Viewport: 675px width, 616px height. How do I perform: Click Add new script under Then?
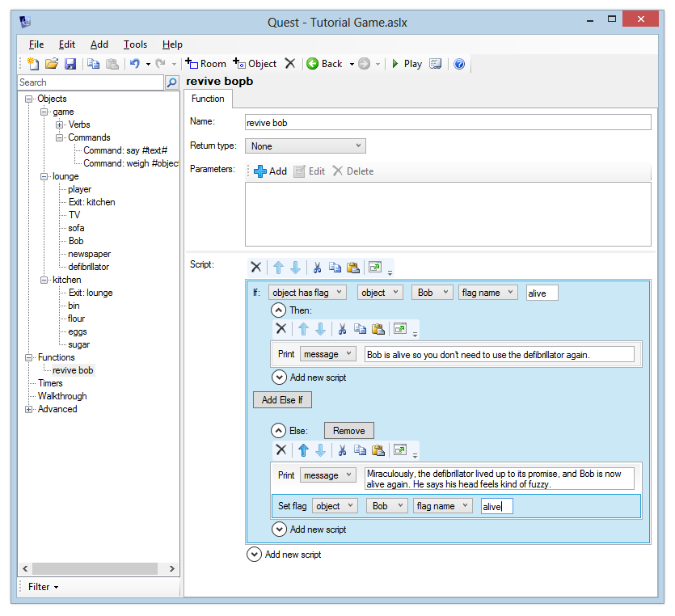309,378
